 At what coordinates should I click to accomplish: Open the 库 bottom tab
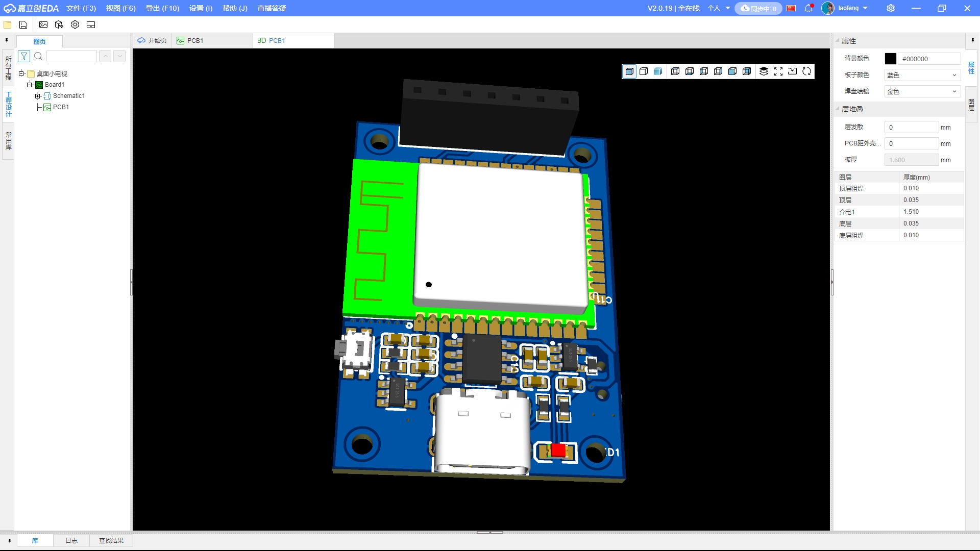tap(35, 540)
